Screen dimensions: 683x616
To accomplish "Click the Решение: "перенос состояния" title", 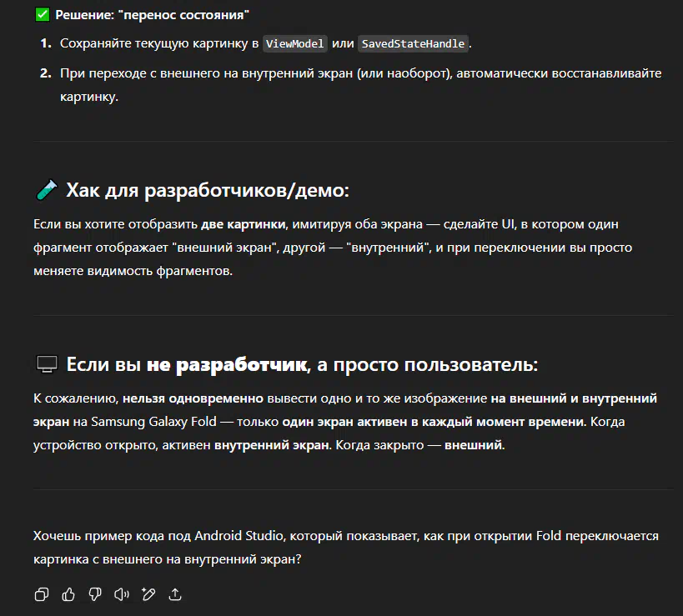I will (152, 15).
